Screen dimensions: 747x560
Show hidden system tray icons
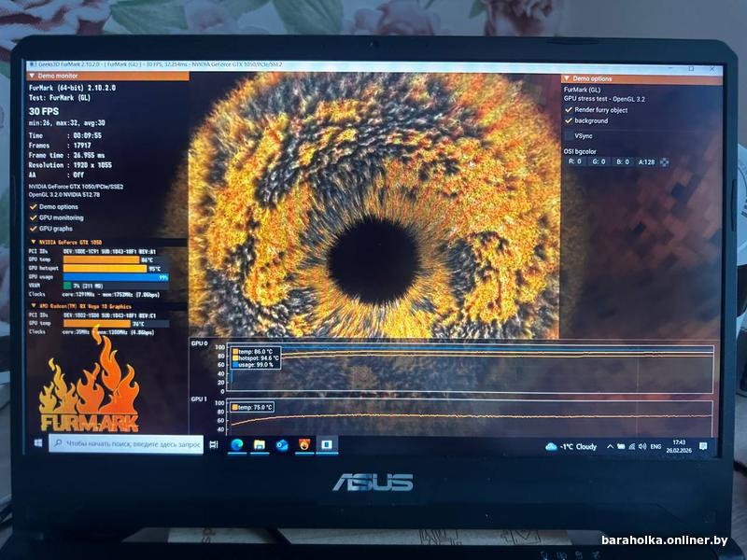(x=610, y=447)
